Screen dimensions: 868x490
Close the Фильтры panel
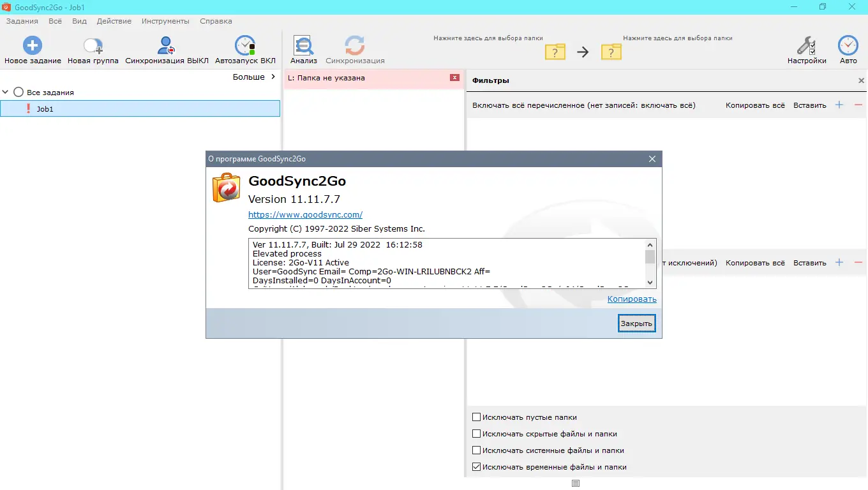861,80
